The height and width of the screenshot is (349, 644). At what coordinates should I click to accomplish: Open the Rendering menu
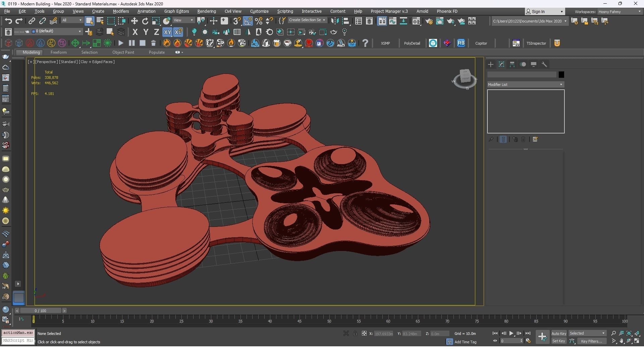click(207, 11)
